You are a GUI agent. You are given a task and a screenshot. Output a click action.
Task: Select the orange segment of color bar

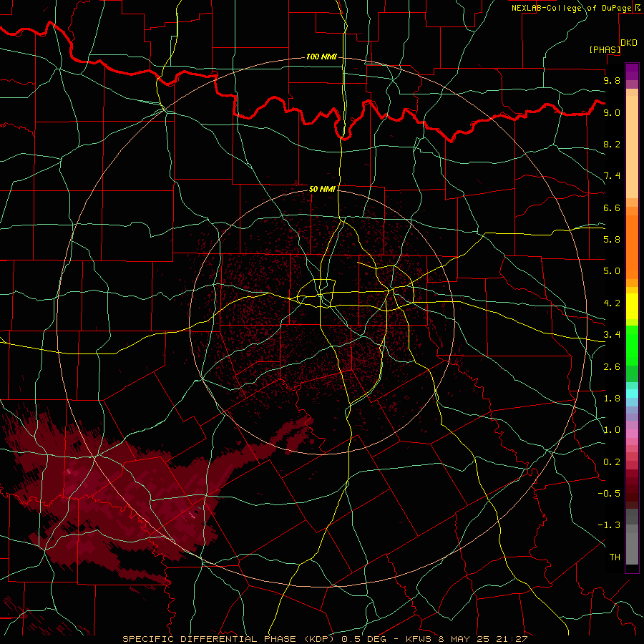click(x=632, y=248)
